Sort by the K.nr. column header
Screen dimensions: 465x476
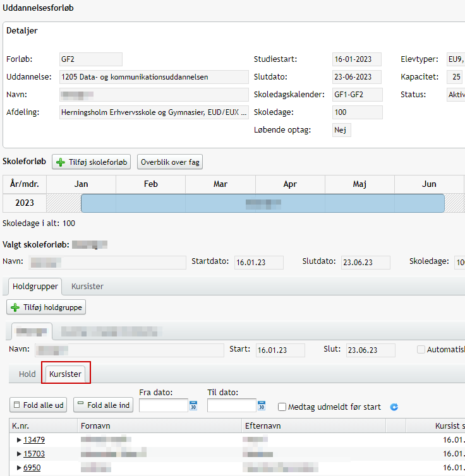[44, 425]
